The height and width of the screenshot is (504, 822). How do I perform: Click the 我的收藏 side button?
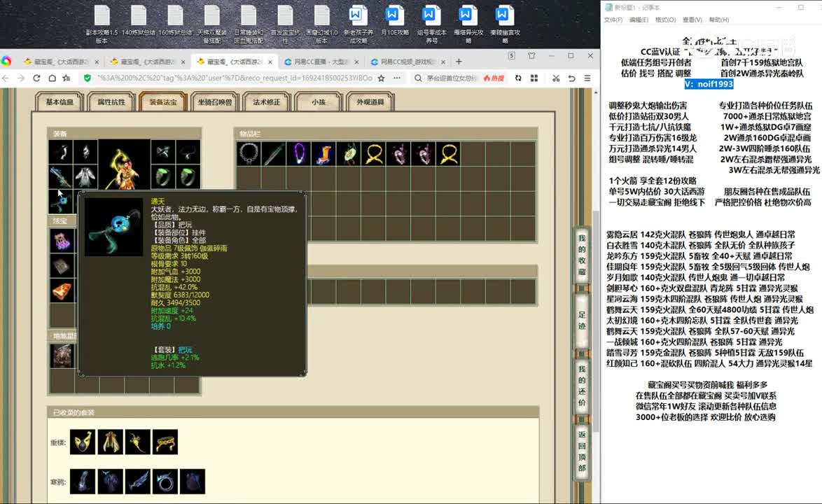[x=582, y=255]
